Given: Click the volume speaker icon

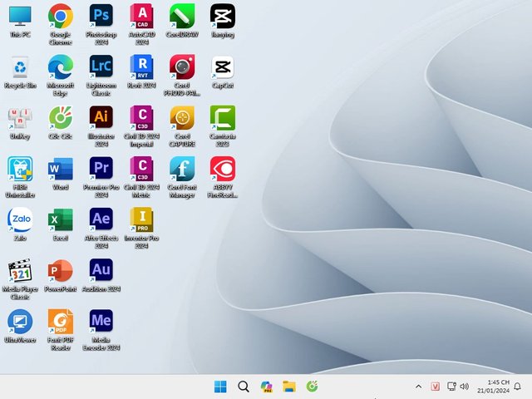Looking at the screenshot, I should [464, 387].
